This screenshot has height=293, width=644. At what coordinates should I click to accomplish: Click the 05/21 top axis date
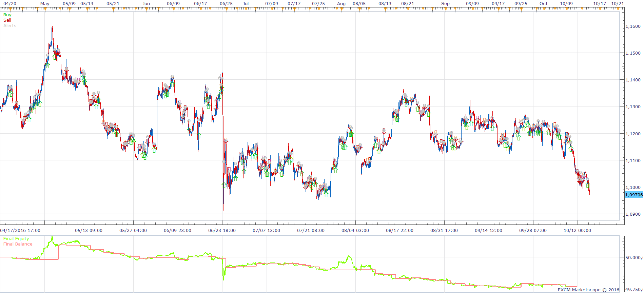(x=113, y=4)
